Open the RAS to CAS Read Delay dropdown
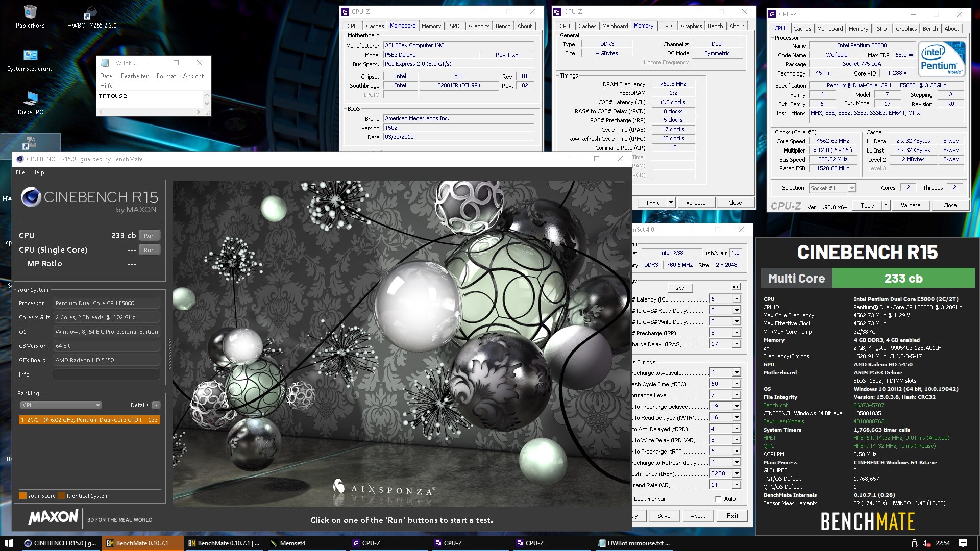This screenshot has height=551, width=980. (737, 311)
